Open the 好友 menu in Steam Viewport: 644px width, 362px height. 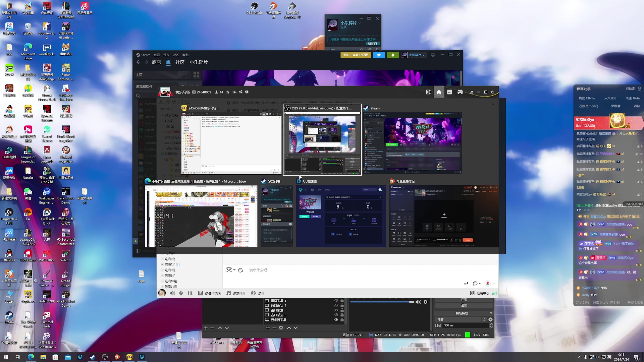pos(166,55)
